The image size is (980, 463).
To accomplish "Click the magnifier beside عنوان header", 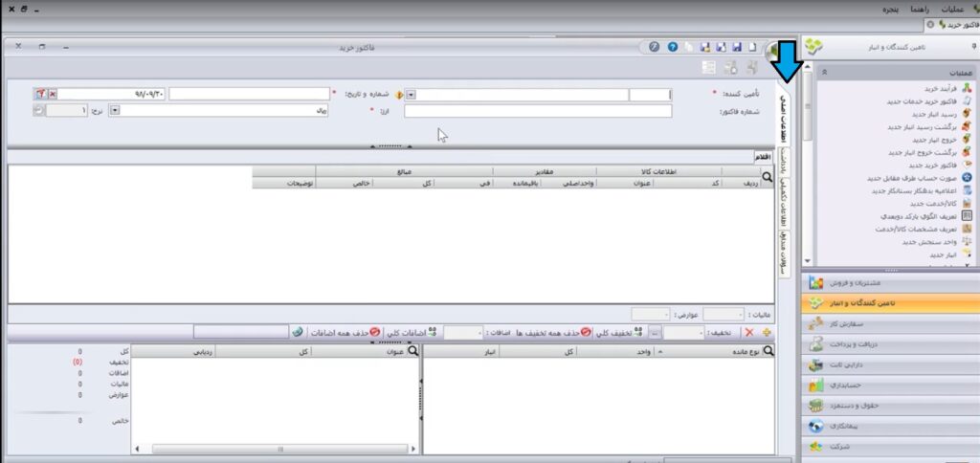I will pyautogui.click(x=412, y=351).
